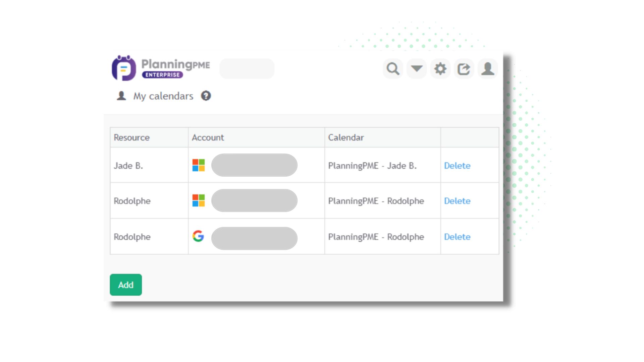Image resolution: width=644 pixels, height=362 pixels.
Task: Select the PlanningPME - Jade B. calendar cell
Action: [x=372, y=166]
